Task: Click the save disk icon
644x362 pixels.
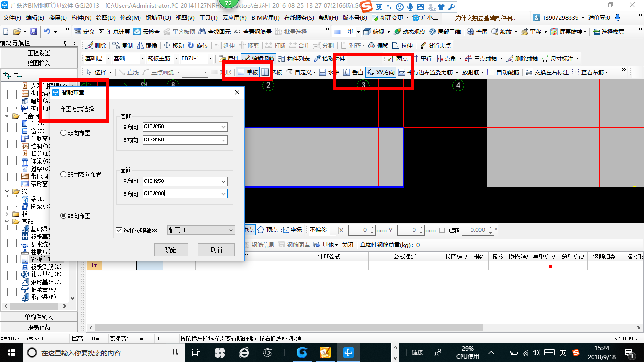Action: coord(33,32)
